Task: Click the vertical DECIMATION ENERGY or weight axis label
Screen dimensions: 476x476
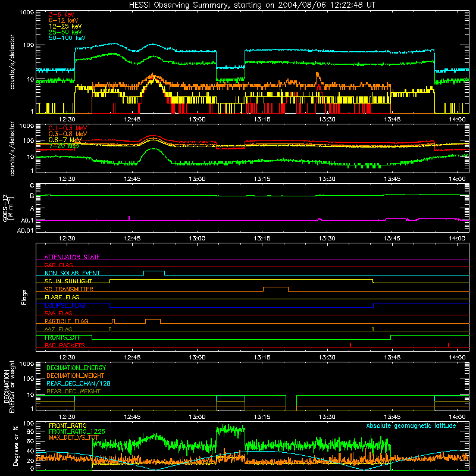Action: click(9, 386)
